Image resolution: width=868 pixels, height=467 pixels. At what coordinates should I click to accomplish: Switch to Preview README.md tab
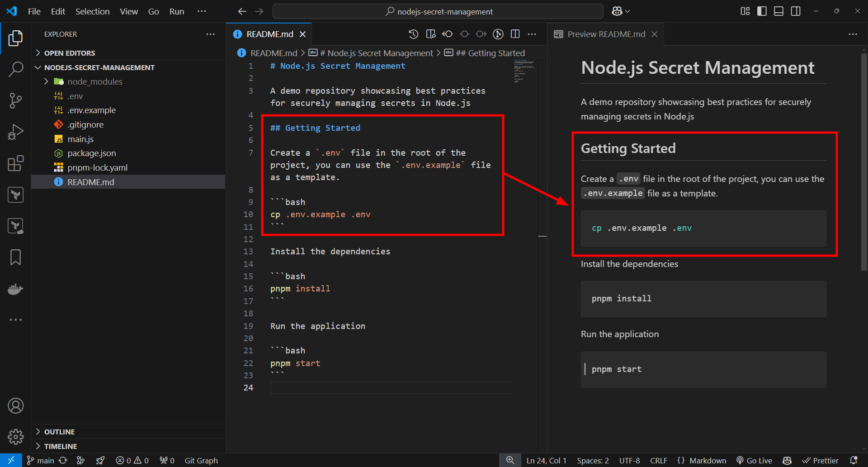coord(606,34)
